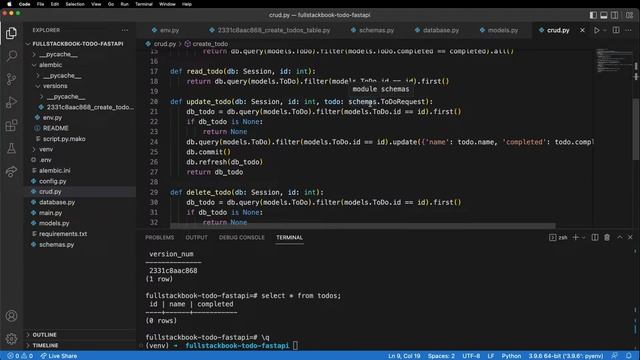The image size is (640, 360).
Task: Open the Source Control view
Action: (11, 79)
